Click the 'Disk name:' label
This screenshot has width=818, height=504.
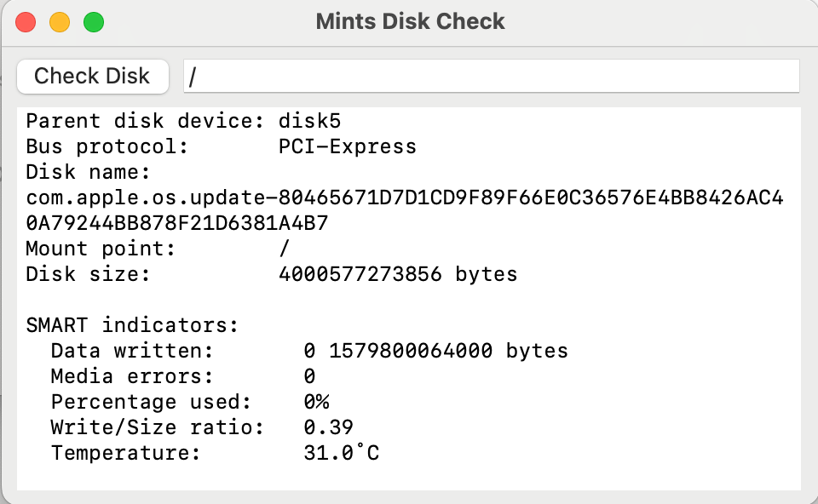[89, 172]
